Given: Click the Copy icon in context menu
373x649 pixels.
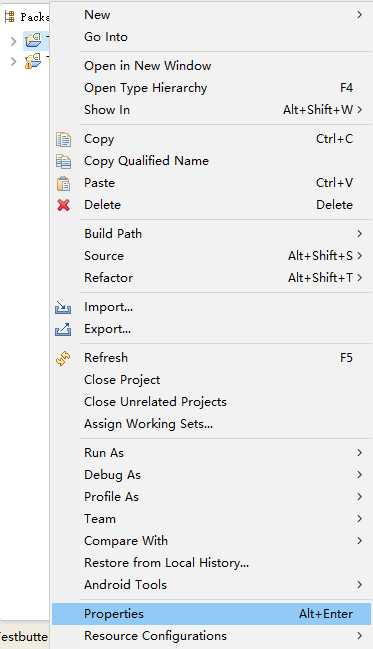Looking at the screenshot, I should pos(63,139).
